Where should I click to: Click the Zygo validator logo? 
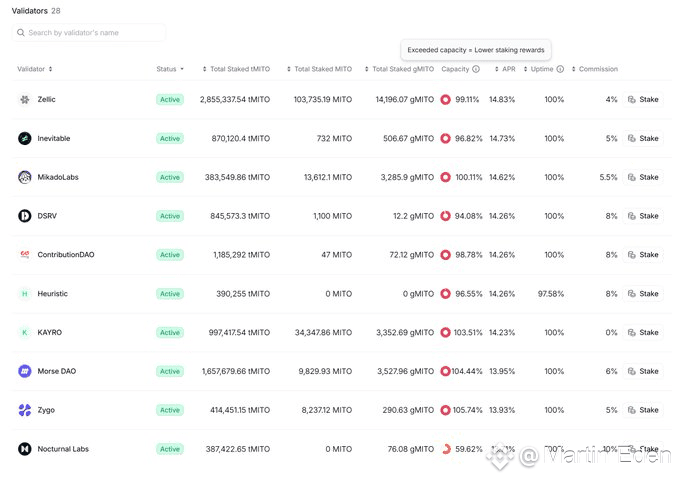(x=25, y=410)
